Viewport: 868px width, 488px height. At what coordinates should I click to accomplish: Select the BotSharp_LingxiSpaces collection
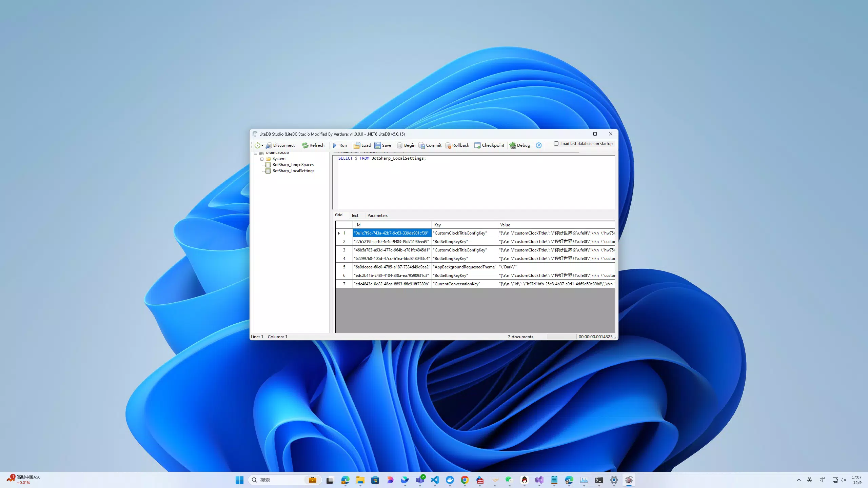[x=293, y=165]
